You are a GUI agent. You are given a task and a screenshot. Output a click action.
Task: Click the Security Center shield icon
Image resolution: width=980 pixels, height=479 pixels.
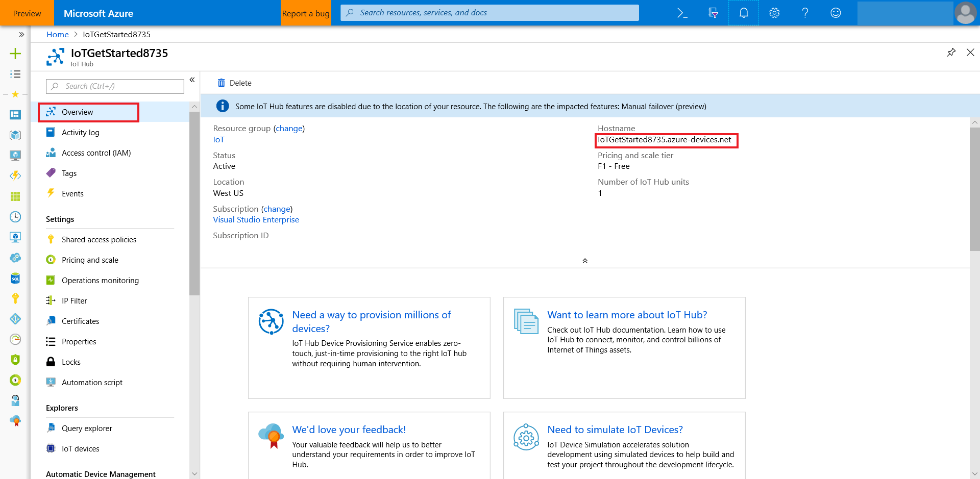(15, 360)
